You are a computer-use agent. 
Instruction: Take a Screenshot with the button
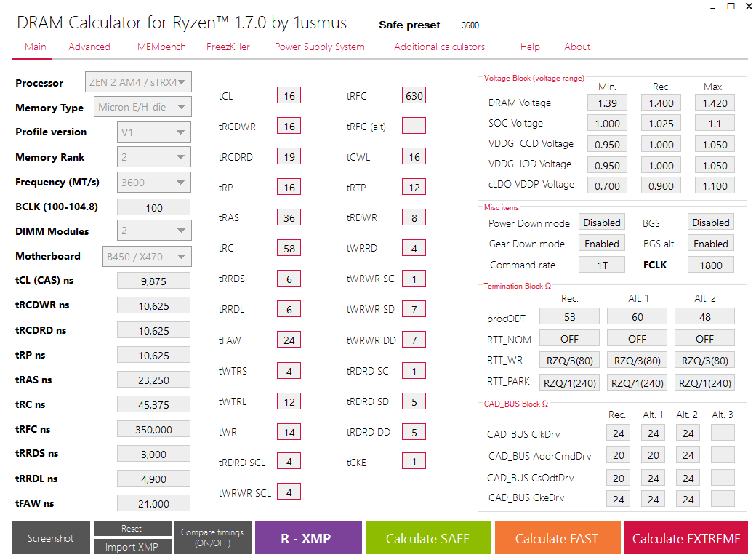tap(51, 537)
